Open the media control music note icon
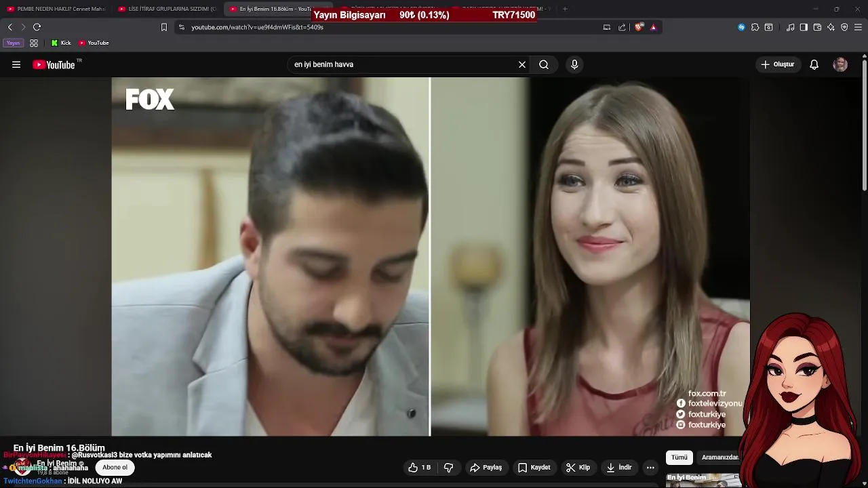 pyautogui.click(x=790, y=27)
